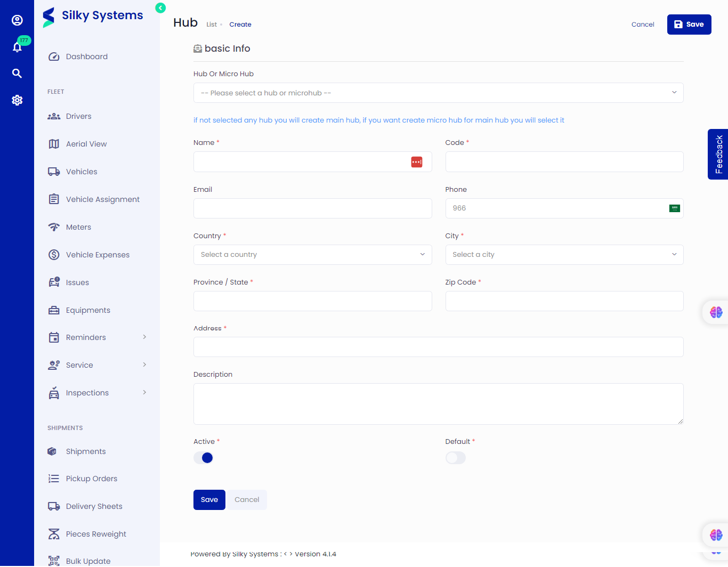Click the List breadcrumb link

point(212,25)
